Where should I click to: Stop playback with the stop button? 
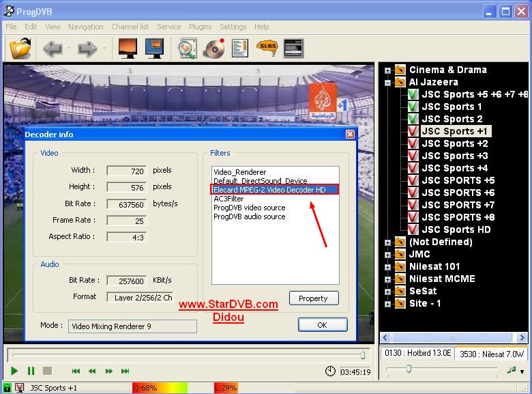(x=48, y=371)
